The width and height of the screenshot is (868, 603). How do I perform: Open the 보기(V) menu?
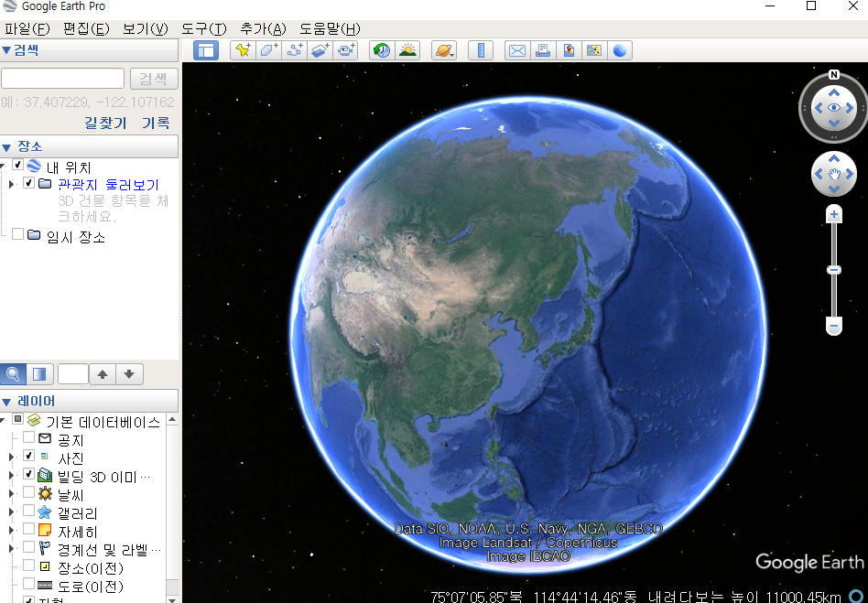coord(146,28)
